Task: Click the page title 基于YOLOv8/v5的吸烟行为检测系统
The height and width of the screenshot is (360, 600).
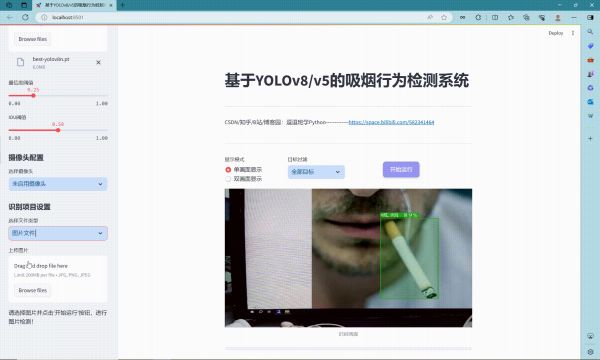Action: click(347, 81)
